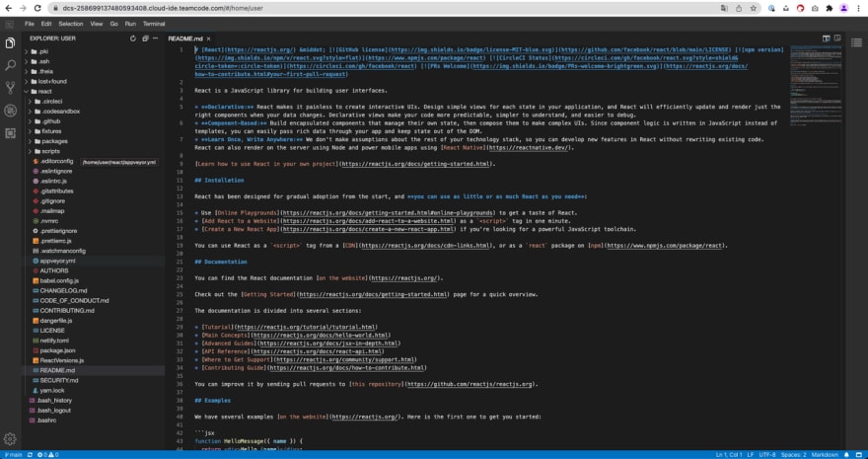The image size is (868, 459).
Task: Refresh the Explorer file tree
Action: tap(133, 38)
